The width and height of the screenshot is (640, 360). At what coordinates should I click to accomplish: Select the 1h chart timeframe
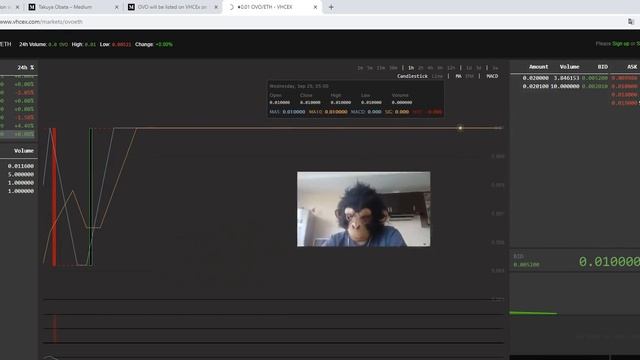(x=411, y=68)
